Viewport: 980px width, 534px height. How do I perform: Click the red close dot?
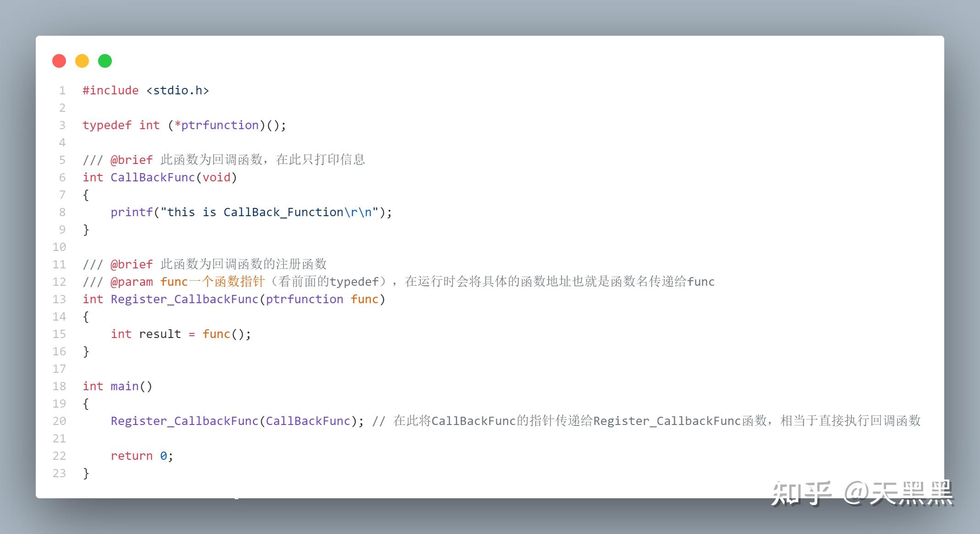59,61
